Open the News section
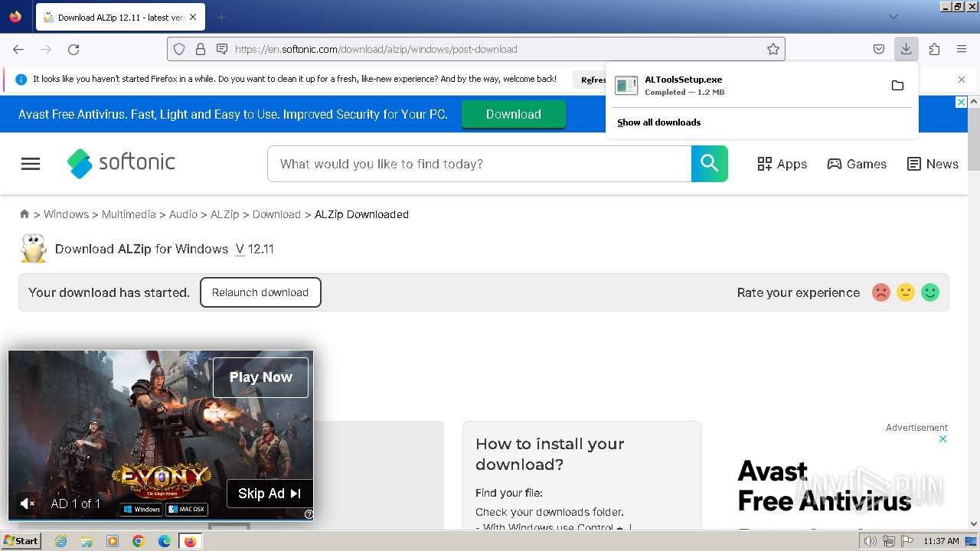980x551 pixels. pos(933,164)
